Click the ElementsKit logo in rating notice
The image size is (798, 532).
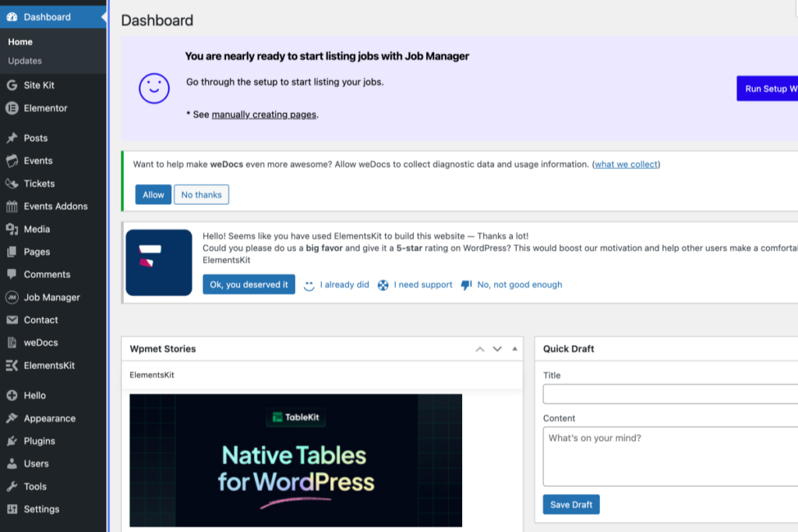tap(159, 262)
